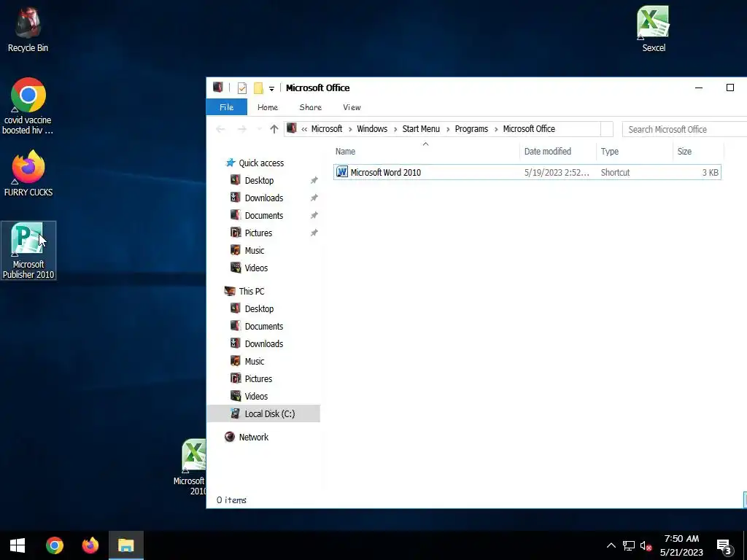747x560 pixels.
Task: Open Pictures under Quick access
Action: (x=258, y=233)
